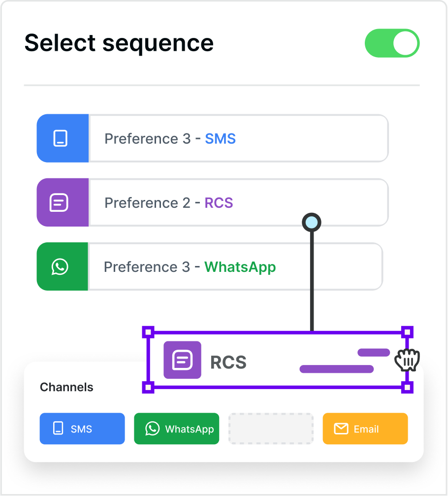
Task: Click the empty dashed channel slot
Action: (271, 429)
